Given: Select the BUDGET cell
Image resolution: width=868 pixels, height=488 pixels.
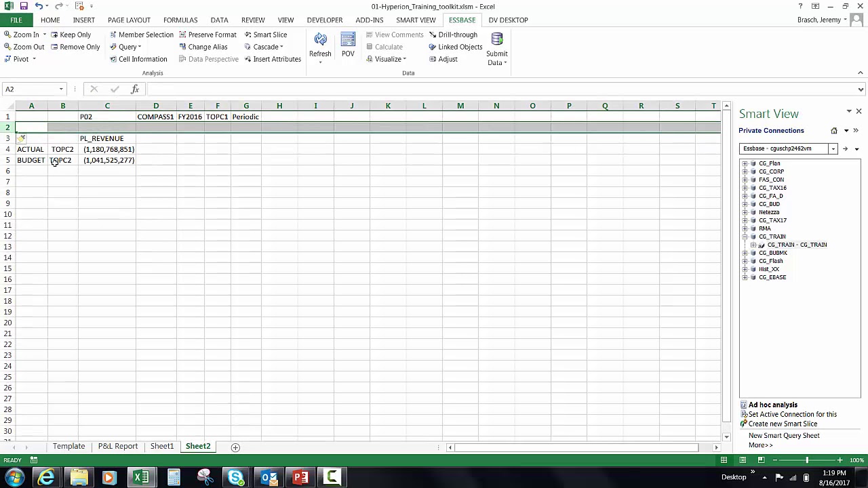Looking at the screenshot, I should tap(31, 160).
